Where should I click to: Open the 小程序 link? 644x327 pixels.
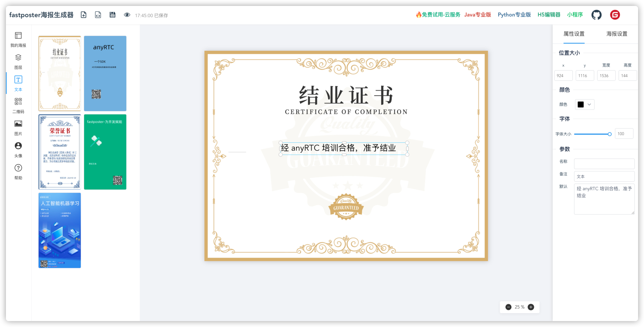click(x=575, y=15)
